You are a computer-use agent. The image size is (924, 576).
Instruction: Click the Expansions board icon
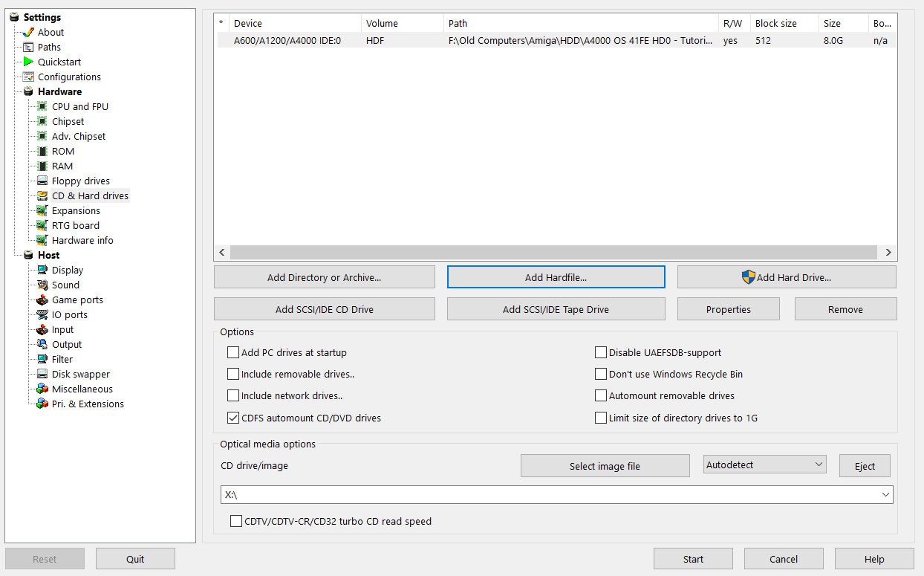point(42,210)
